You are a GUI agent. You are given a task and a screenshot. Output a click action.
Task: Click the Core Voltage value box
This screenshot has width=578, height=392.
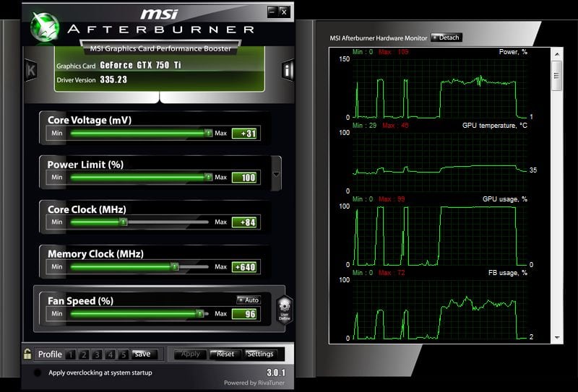tap(245, 133)
